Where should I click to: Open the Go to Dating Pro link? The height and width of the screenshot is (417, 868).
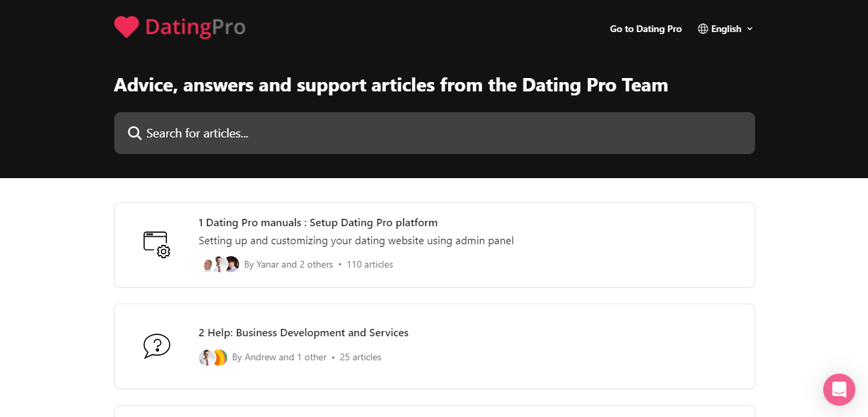[646, 29]
